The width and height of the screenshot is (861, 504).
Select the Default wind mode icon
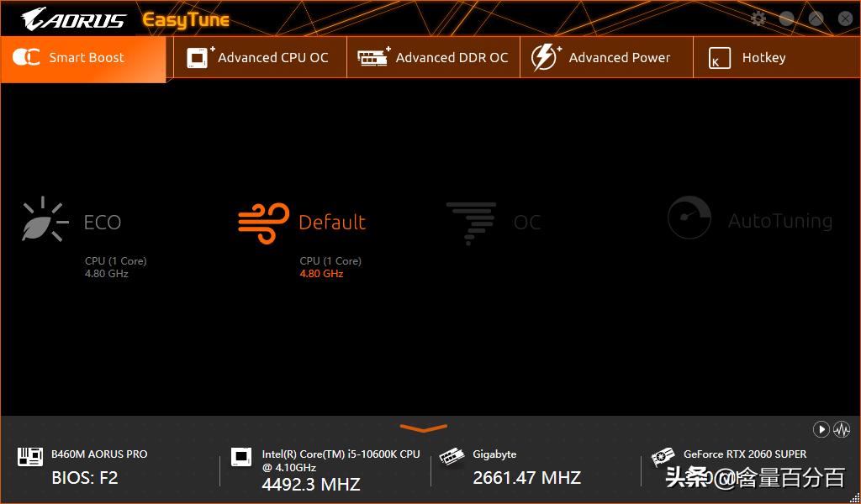(263, 223)
